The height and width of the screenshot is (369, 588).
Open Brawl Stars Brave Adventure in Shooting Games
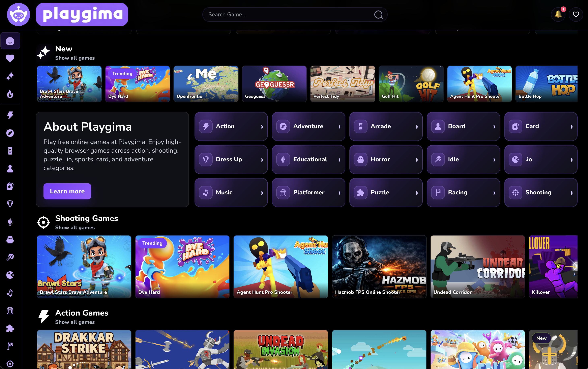84,267
